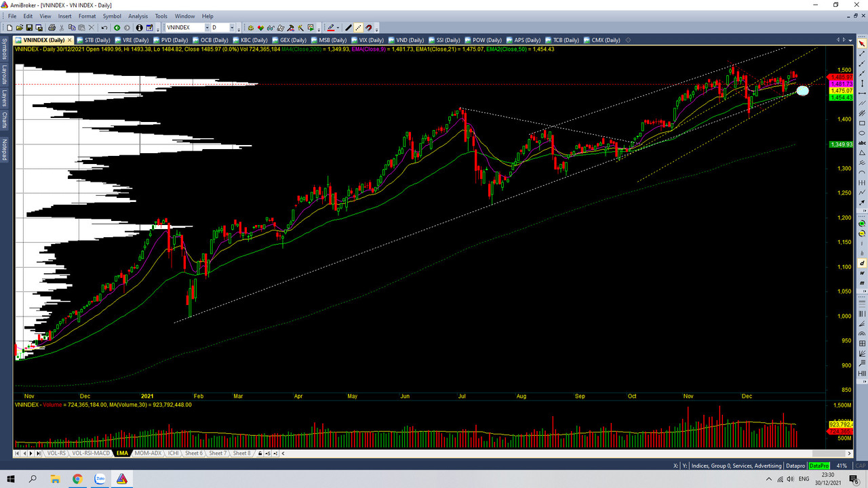The width and height of the screenshot is (868, 488).
Task: Select the zig-zag line tool
Action: (x=862, y=192)
